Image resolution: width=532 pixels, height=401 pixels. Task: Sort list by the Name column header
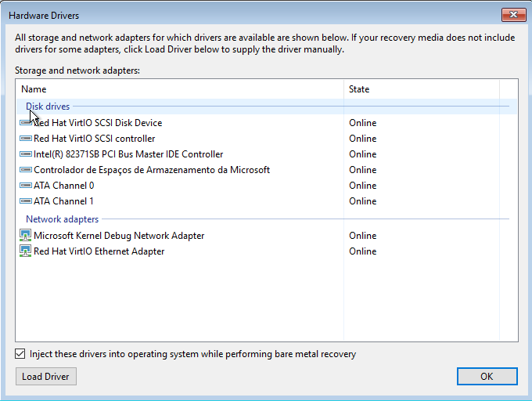(180, 89)
